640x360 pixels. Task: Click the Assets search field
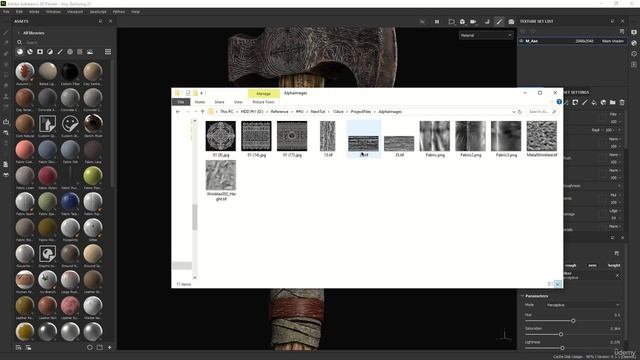65,42
